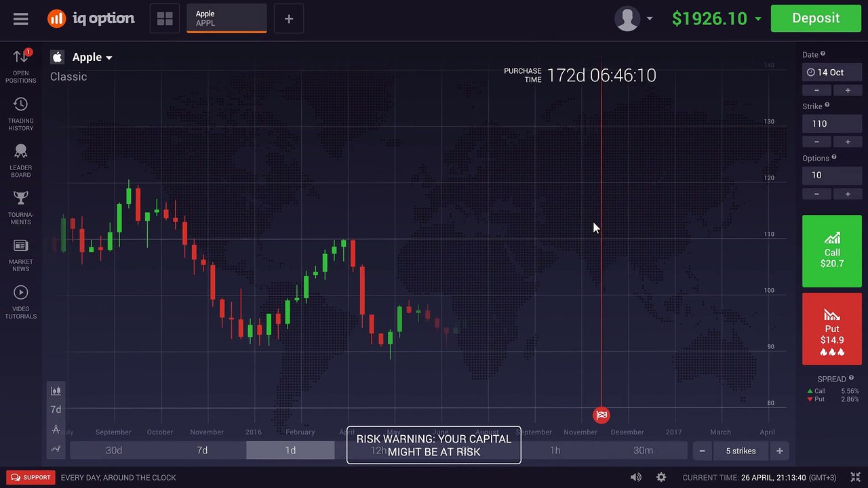The height and width of the screenshot is (488, 868).
Task: Switch chart timeframe to 1h
Action: coord(555,450)
